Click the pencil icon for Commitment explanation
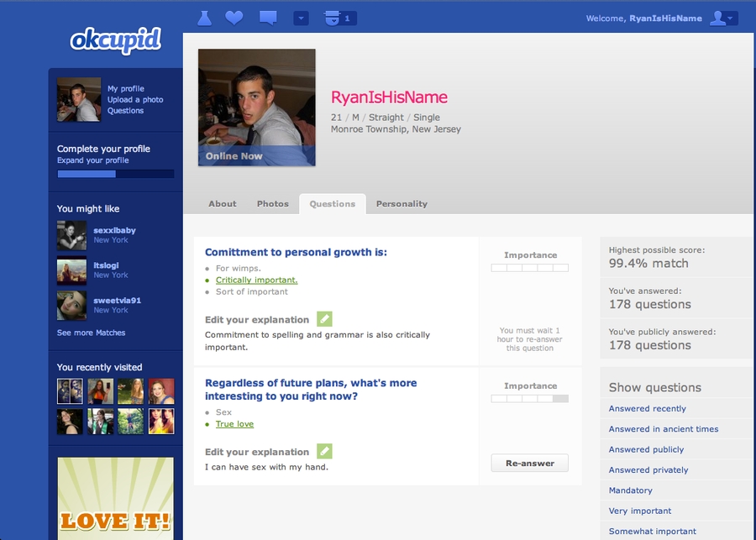The height and width of the screenshot is (540, 756). coord(324,319)
